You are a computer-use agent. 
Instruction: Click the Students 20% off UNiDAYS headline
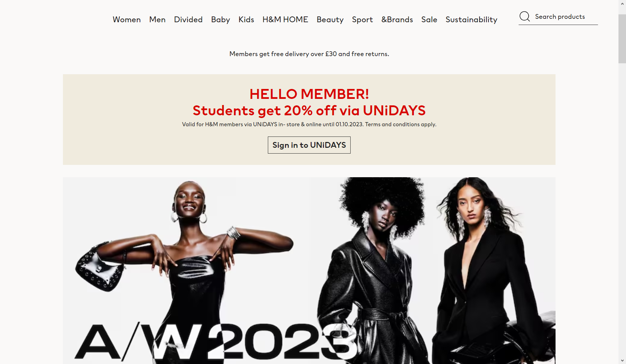click(x=309, y=110)
